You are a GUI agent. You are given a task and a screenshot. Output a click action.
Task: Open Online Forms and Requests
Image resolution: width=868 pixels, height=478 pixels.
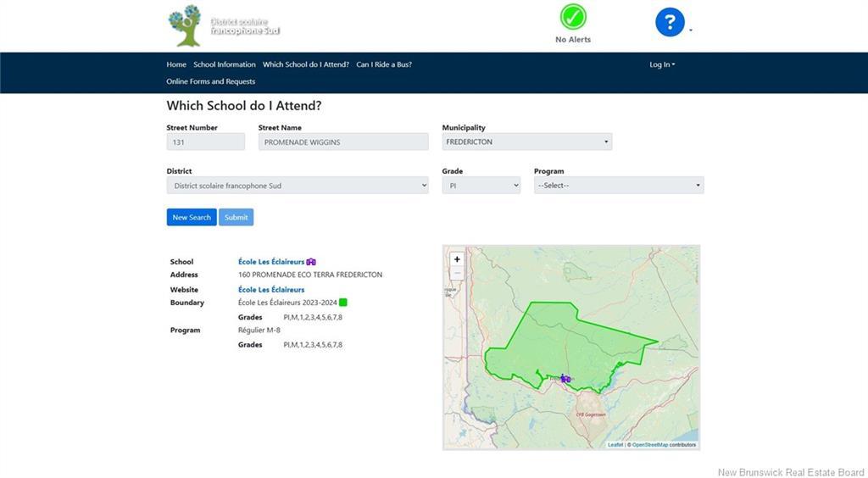point(210,81)
